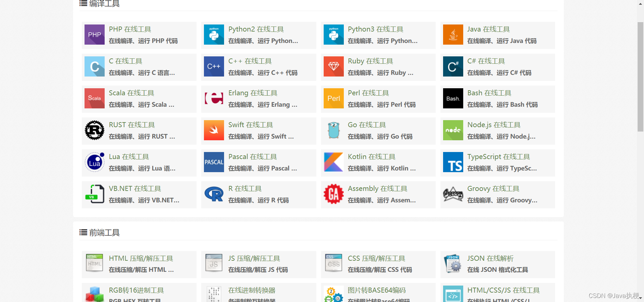Viewport: 644px width, 302px height.
Task: Open HTML 压缩/解压工具 link
Action: click(x=141, y=258)
